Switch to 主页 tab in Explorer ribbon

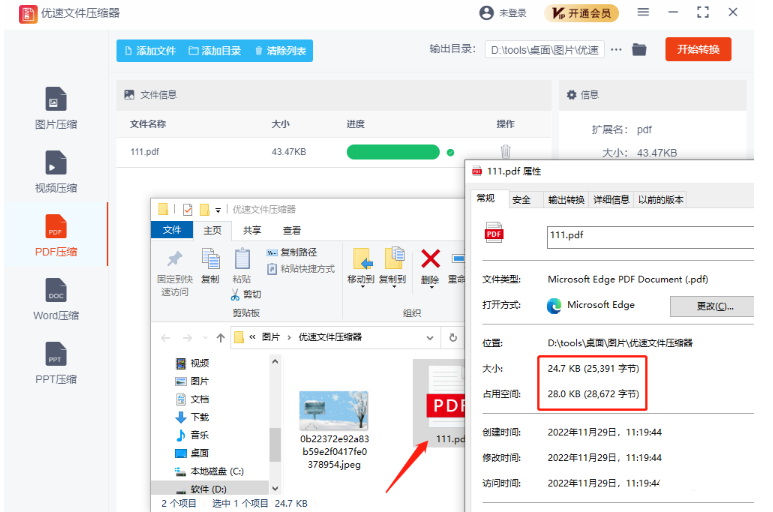tap(212, 230)
